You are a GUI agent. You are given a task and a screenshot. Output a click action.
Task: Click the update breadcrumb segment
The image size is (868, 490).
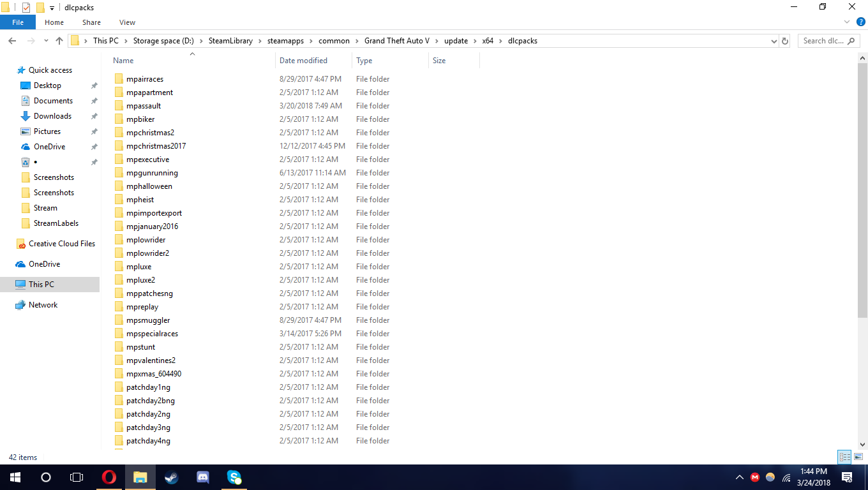pyautogui.click(x=456, y=41)
